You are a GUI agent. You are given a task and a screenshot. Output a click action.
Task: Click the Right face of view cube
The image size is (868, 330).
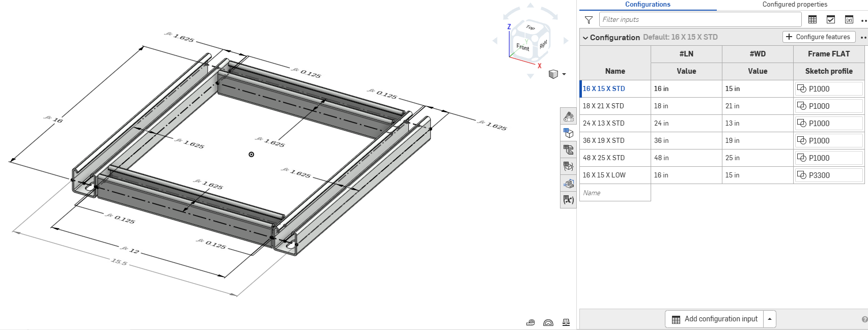pos(543,44)
